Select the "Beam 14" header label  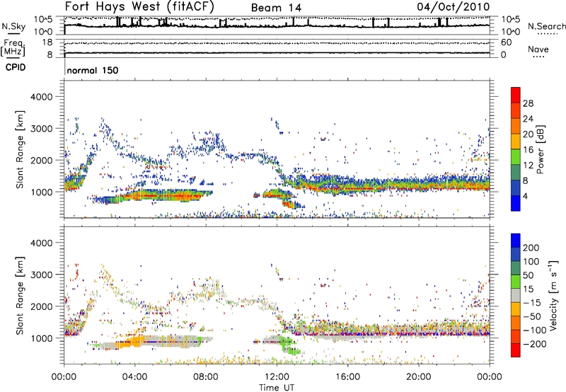[x=276, y=8]
